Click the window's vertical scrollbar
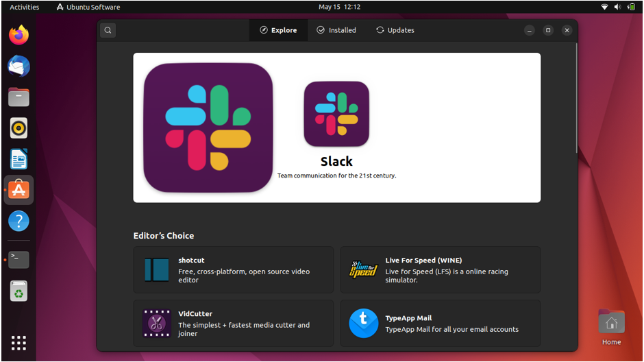644x362 pixels. click(576, 98)
